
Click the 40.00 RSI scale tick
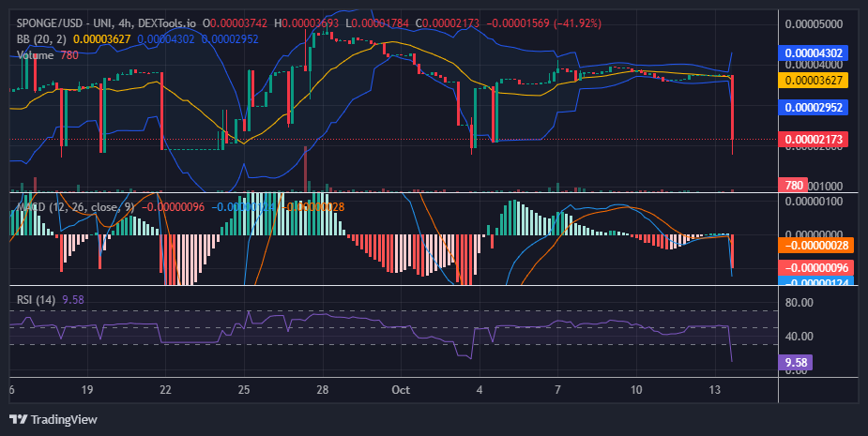coord(799,336)
